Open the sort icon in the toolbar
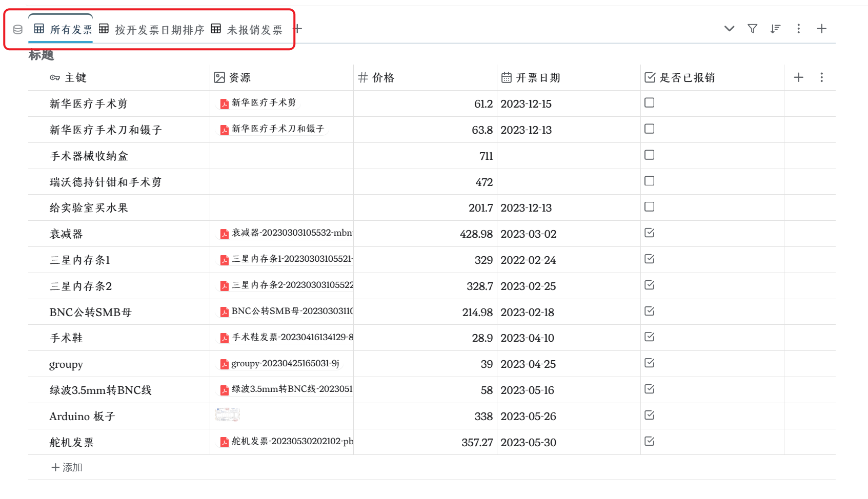This screenshot has width=868, height=499. tap(775, 29)
